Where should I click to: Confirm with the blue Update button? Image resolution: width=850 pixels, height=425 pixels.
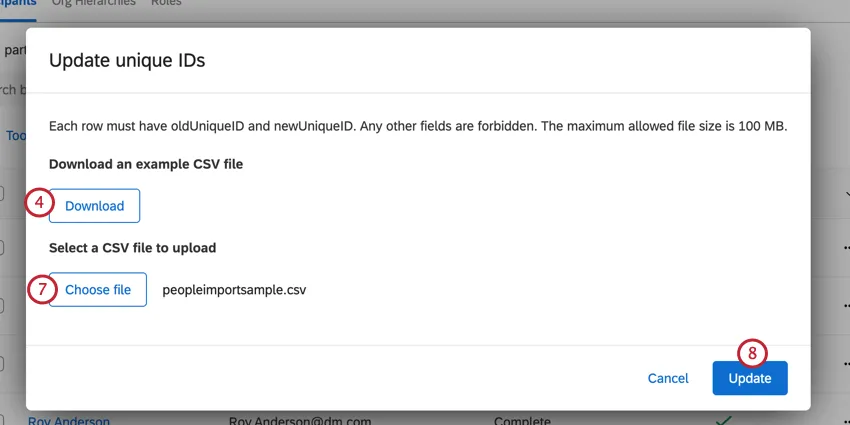[x=750, y=378]
